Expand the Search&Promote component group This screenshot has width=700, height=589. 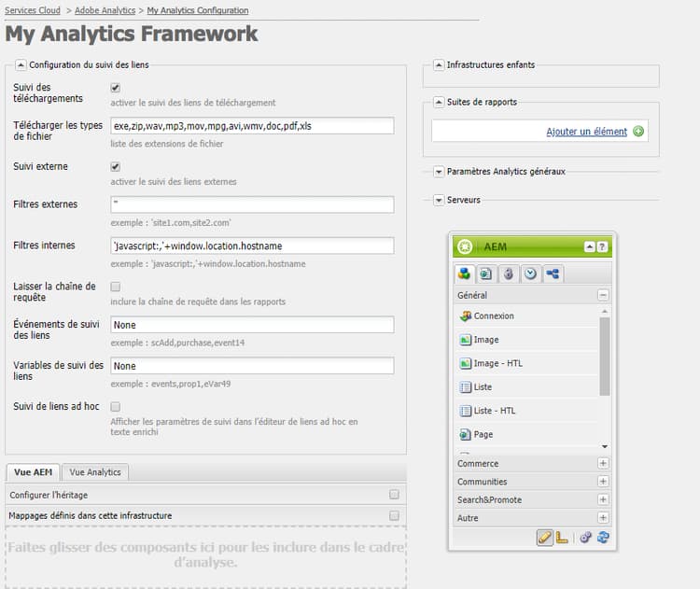point(603,499)
